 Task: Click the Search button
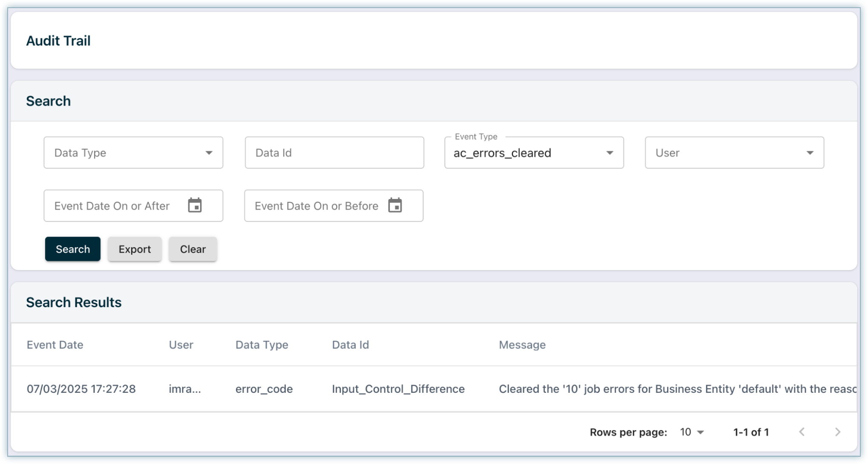[73, 249]
